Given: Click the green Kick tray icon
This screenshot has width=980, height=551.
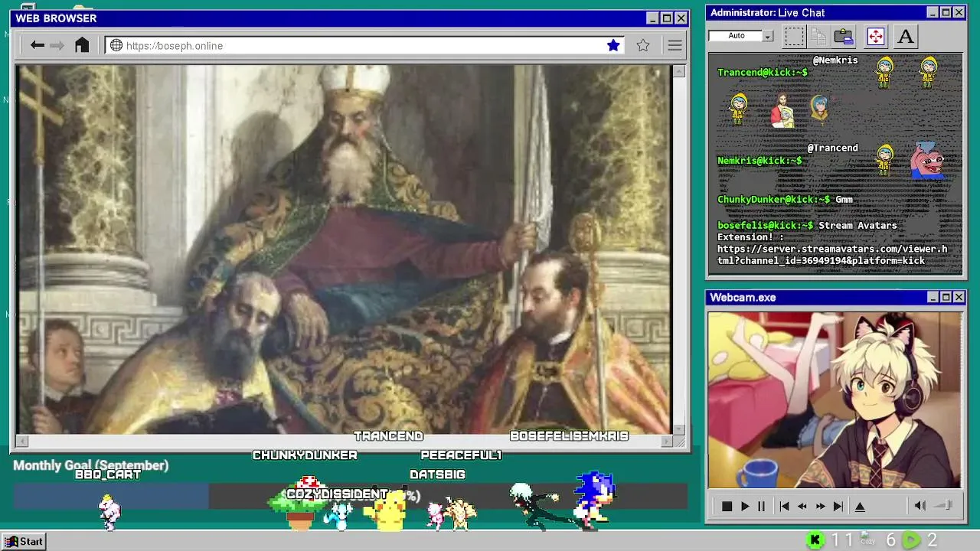Looking at the screenshot, I should point(815,540).
